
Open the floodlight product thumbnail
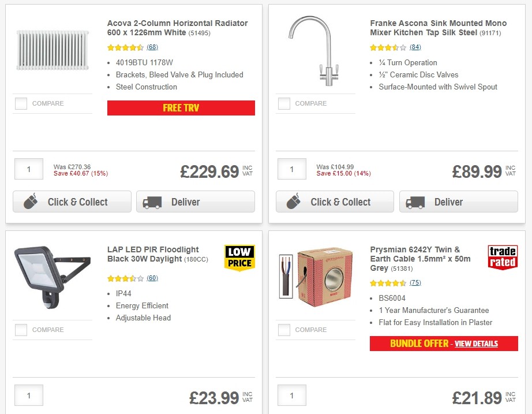click(51, 277)
